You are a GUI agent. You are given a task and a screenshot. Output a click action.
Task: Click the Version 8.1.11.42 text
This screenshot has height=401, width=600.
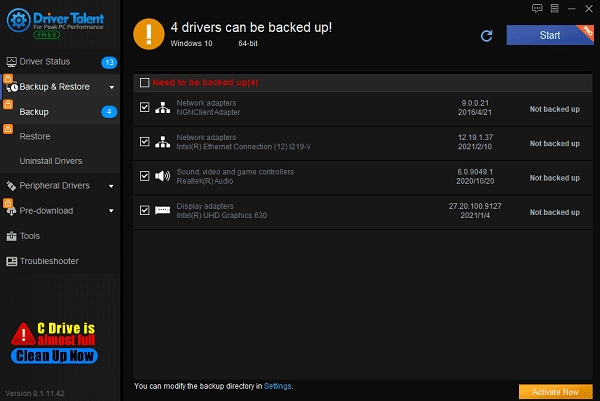(35, 393)
